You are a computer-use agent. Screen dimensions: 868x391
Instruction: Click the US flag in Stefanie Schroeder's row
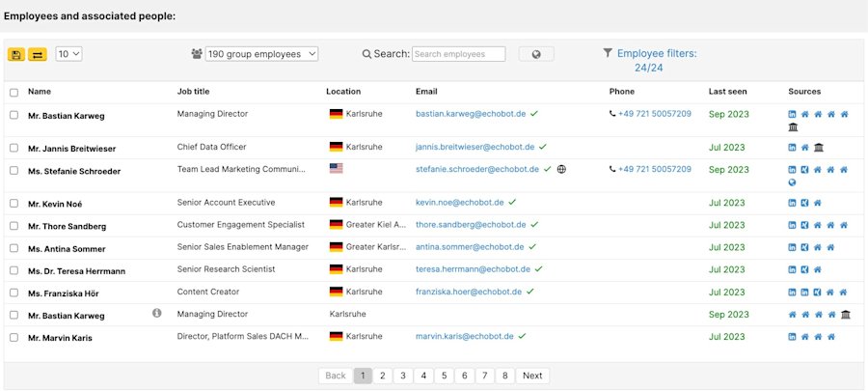pos(336,168)
